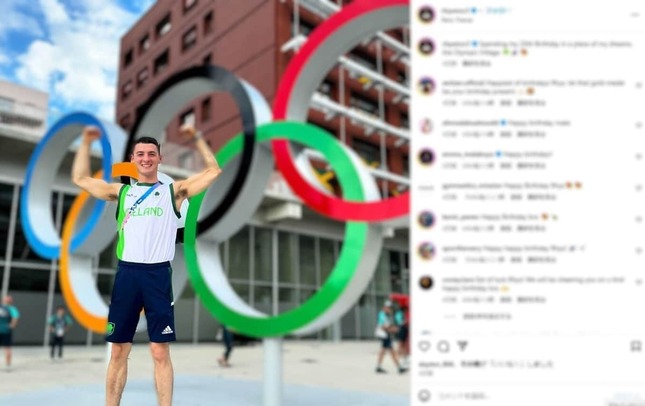Like the last visible long comment
The image size is (645, 406).
(638, 282)
